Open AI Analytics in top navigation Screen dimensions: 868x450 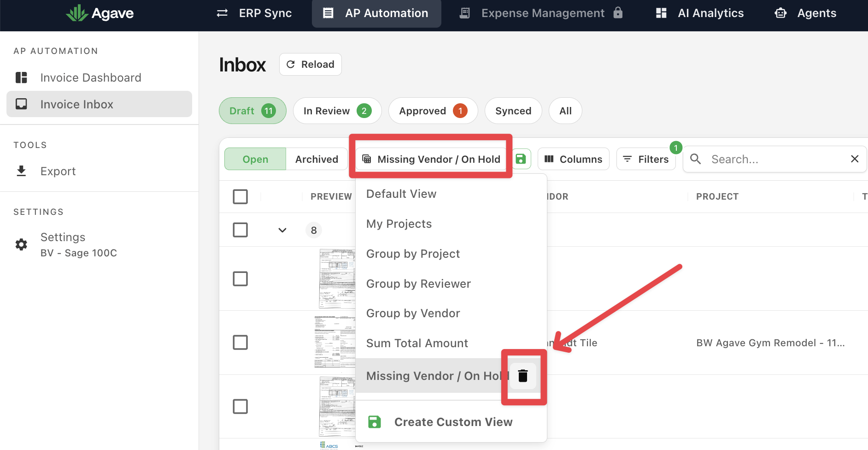(700, 13)
